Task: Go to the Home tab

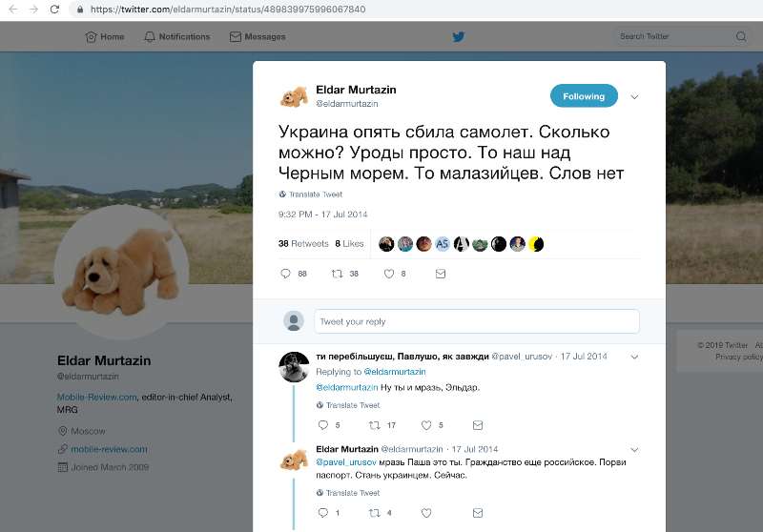Action: tap(105, 37)
